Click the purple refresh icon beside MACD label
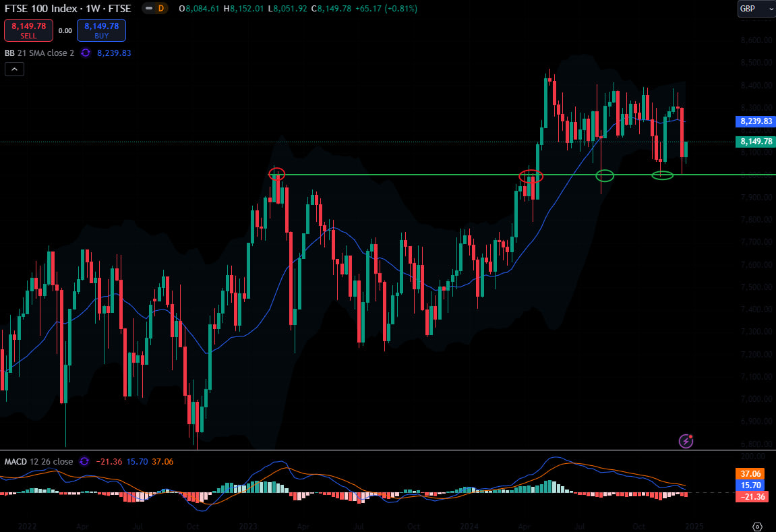Viewport: 776px width, 532px height. tap(84, 461)
